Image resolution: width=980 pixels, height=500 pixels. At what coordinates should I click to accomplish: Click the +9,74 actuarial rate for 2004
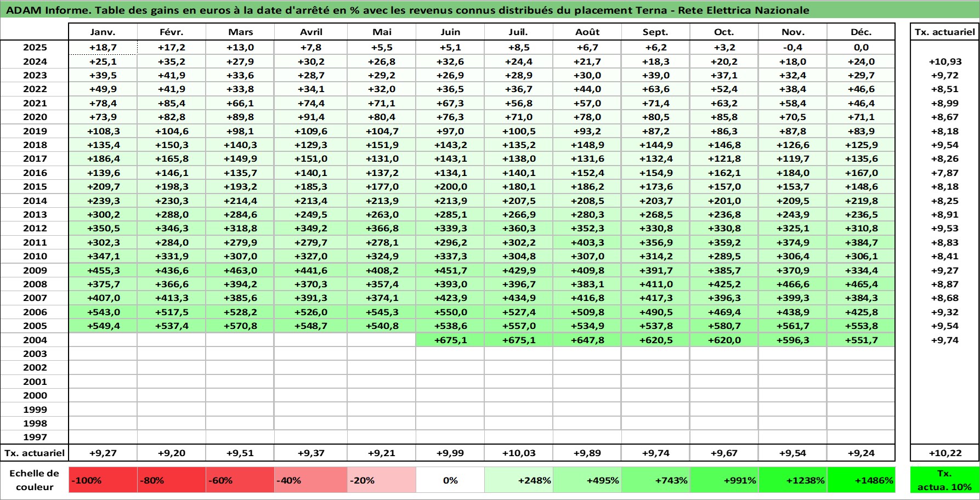pyautogui.click(x=944, y=340)
